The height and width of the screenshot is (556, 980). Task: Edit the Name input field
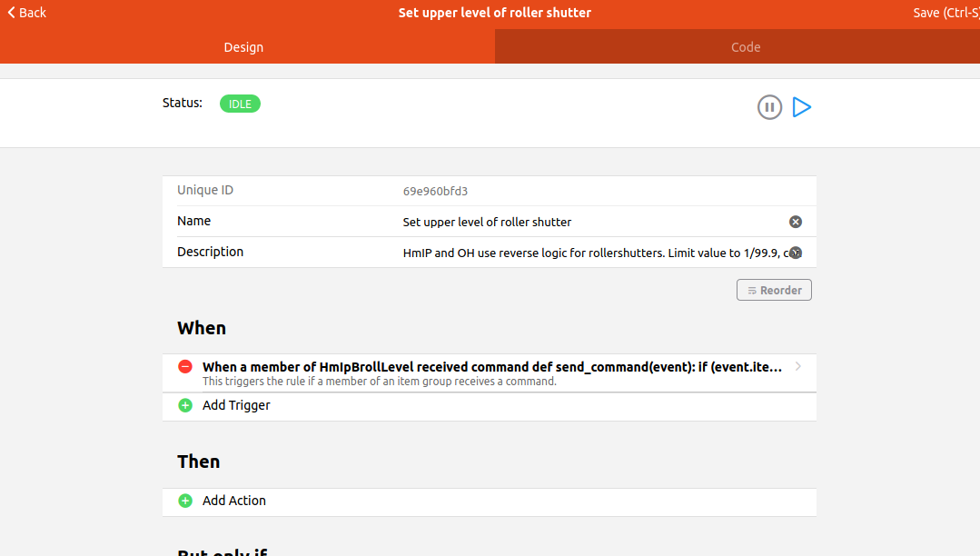[590, 222]
